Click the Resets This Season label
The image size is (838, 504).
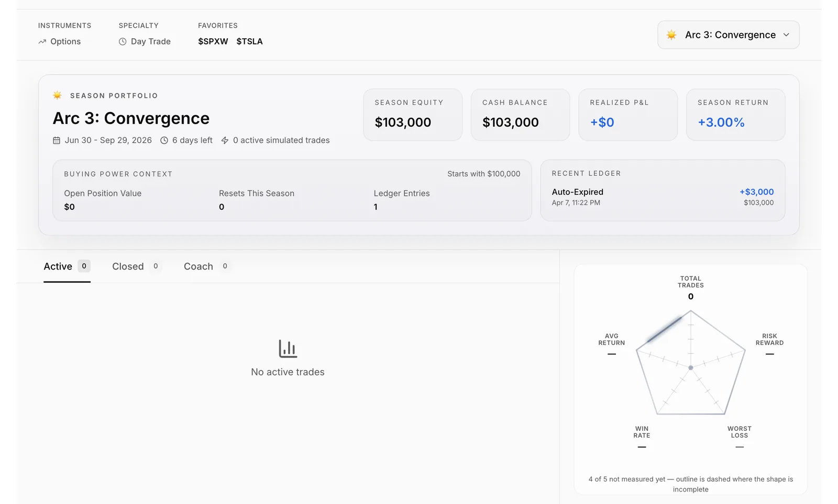click(257, 193)
